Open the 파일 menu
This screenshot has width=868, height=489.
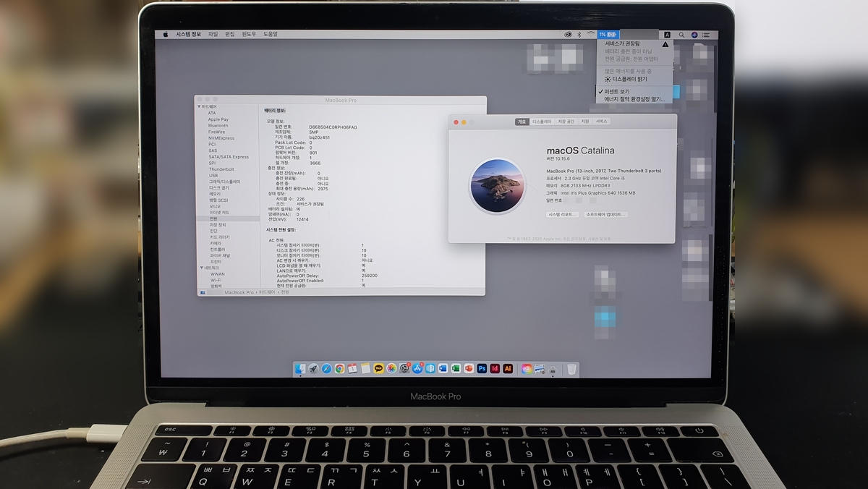(213, 34)
